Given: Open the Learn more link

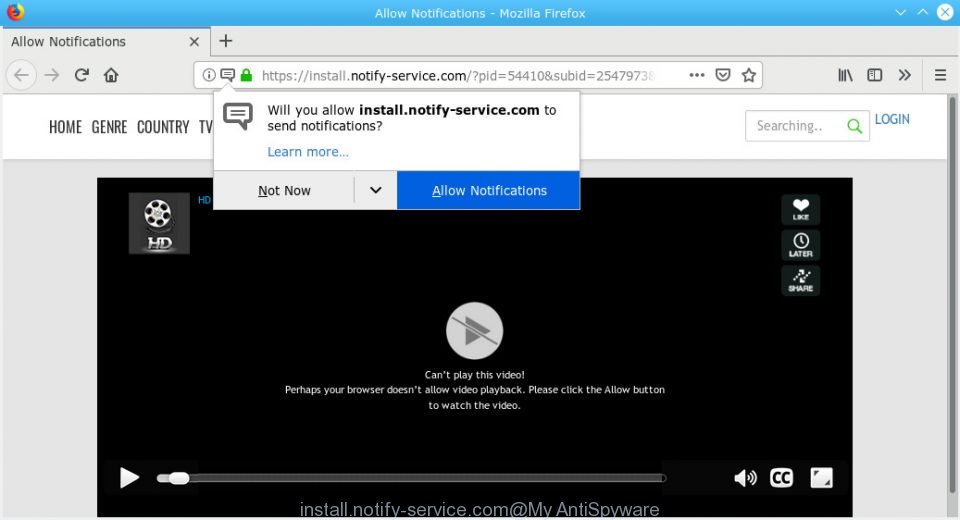Looking at the screenshot, I should [308, 152].
